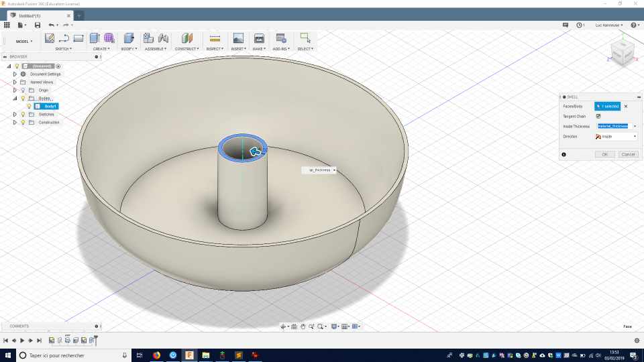Screen dimensions: 644x362
Task: Select the Measure inspect tool
Action: click(215, 38)
